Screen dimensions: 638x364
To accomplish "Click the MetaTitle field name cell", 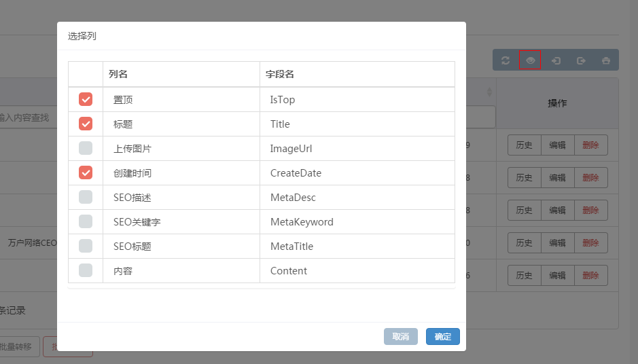I will tap(357, 246).
